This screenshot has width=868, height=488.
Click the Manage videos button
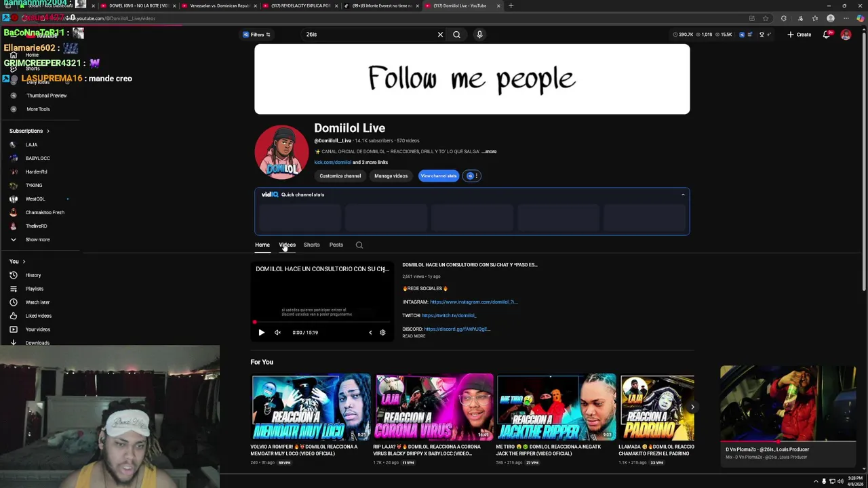391,176
